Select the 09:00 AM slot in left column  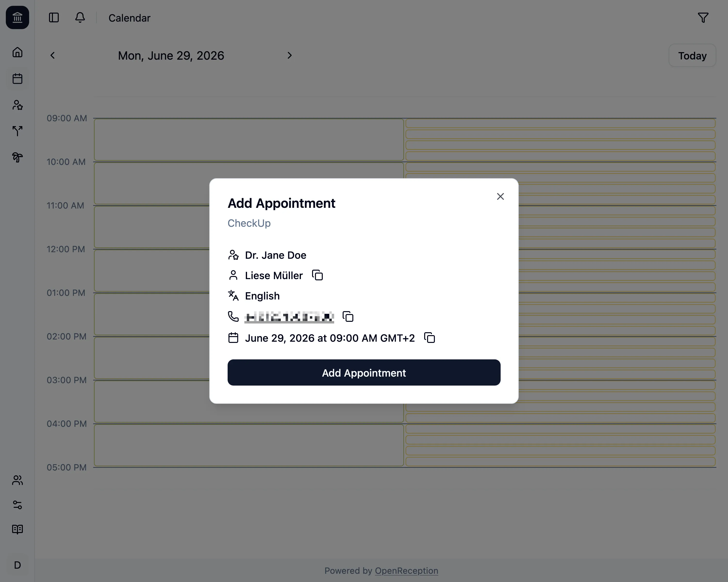tap(249, 140)
